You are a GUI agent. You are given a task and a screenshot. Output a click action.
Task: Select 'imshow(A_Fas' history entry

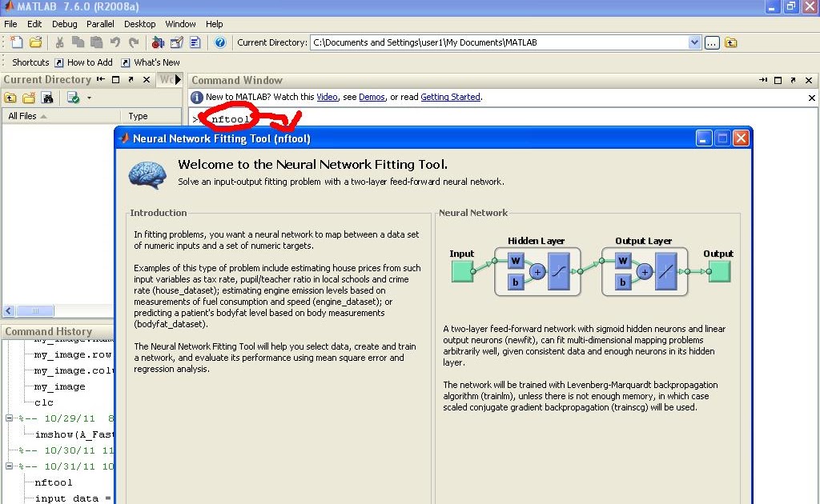(74, 434)
